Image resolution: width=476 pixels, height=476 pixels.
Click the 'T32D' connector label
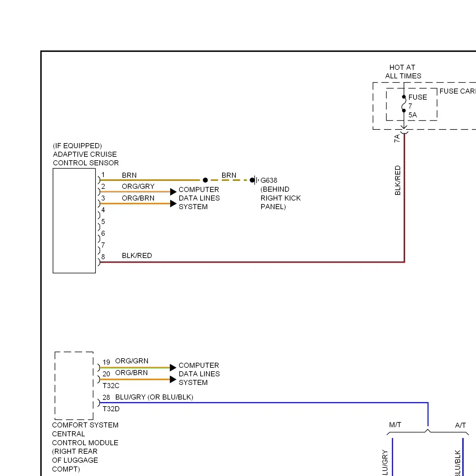coord(111,409)
